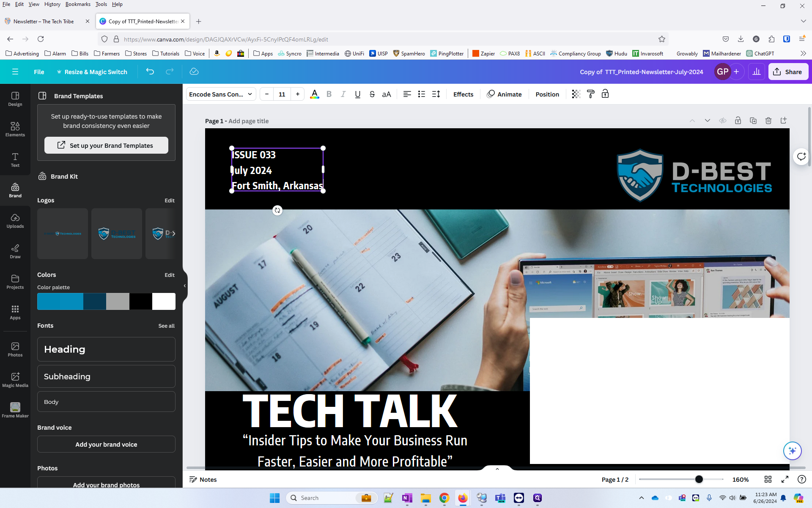Toggle uppercase text formatting
Screen dimensions: 812x508
tap(387, 94)
